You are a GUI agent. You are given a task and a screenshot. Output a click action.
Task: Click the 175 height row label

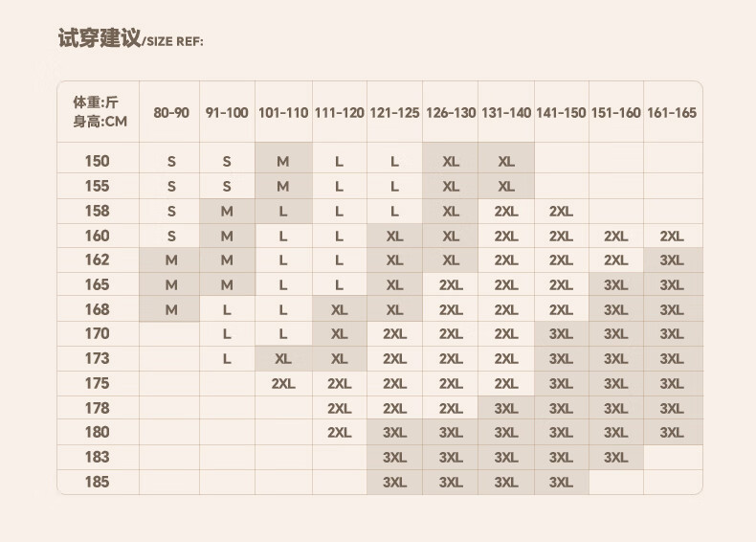point(98,383)
